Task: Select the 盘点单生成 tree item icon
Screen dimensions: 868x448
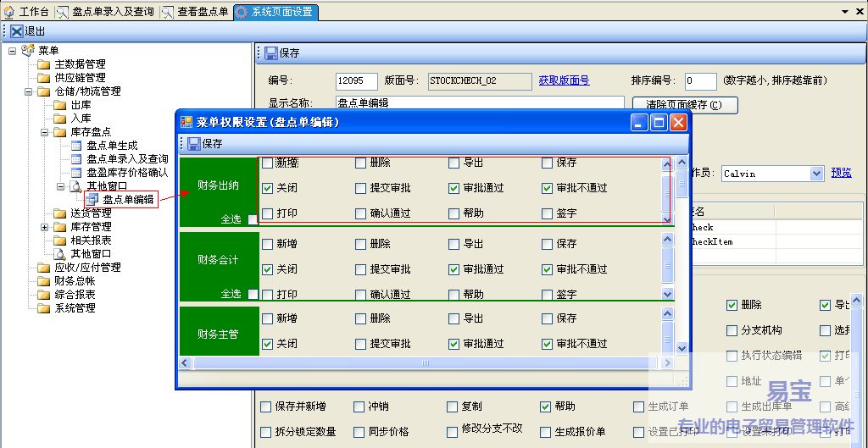Action: click(x=76, y=146)
